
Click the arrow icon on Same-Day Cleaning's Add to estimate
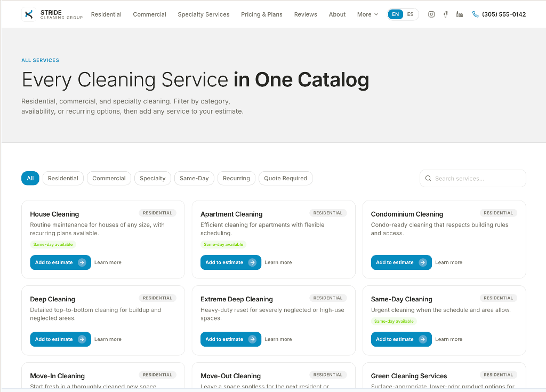tap(423, 339)
